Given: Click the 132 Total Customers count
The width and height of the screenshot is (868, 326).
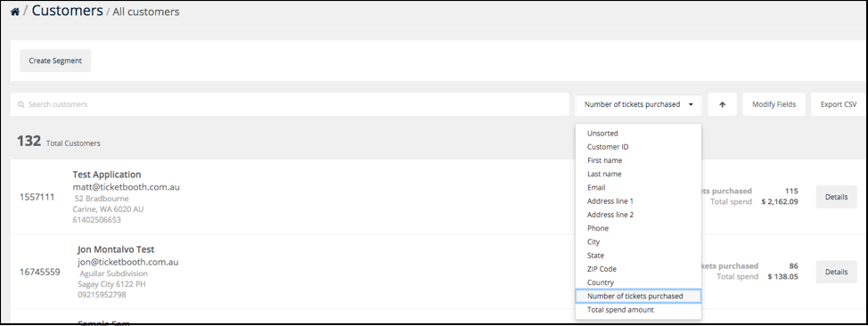Looking at the screenshot, I should click(x=59, y=142).
